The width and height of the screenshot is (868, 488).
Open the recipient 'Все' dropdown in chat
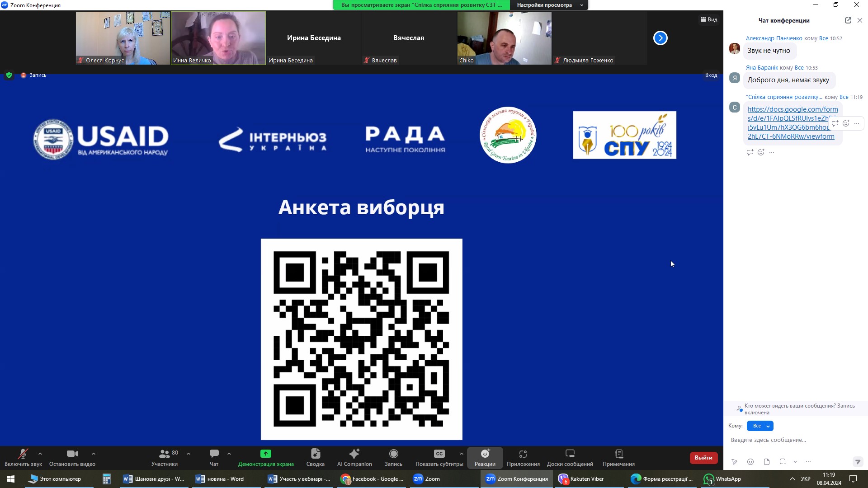(x=760, y=426)
